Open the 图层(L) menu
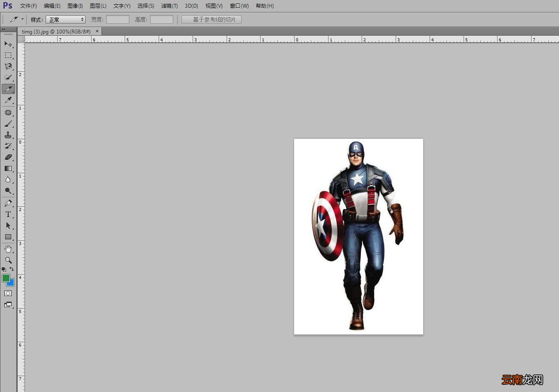 (x=98, y=6)
